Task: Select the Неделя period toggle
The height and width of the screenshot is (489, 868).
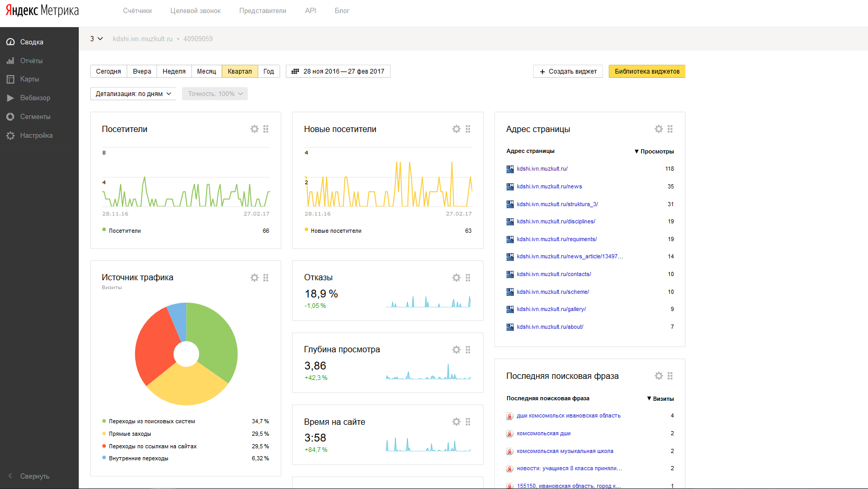Action: [x=174, y=71]
